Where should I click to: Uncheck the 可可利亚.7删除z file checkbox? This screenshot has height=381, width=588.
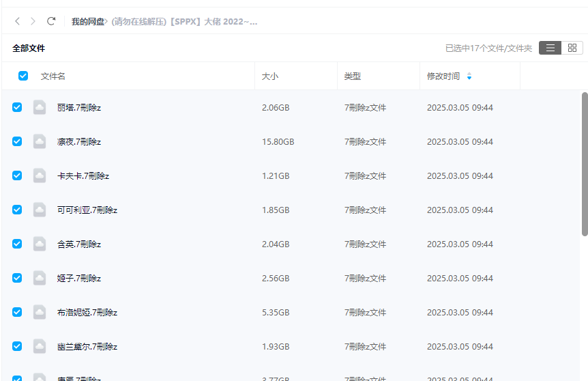[x=17, y=210]
